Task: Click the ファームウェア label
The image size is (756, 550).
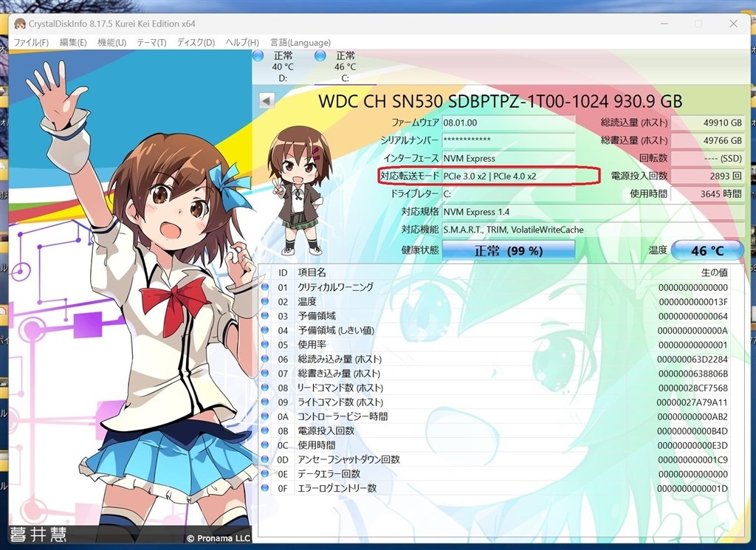Action: [415, 123]
